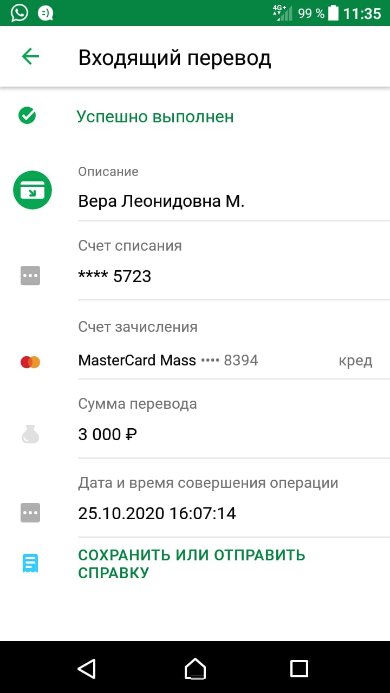Open the WhatsApp notification in status bar
The image size is (390, 693).
[19, 13]
